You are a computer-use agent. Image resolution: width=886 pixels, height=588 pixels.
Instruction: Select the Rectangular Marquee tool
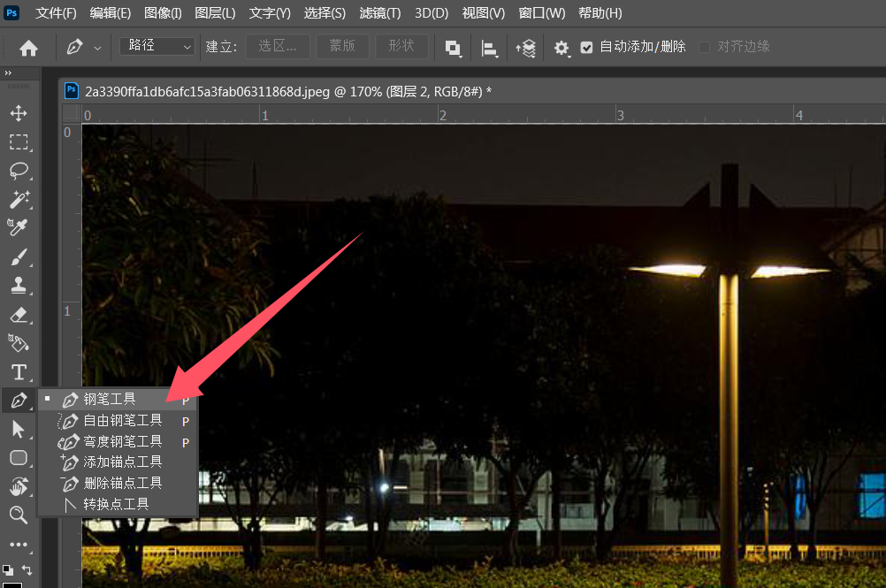pos(19,141)
